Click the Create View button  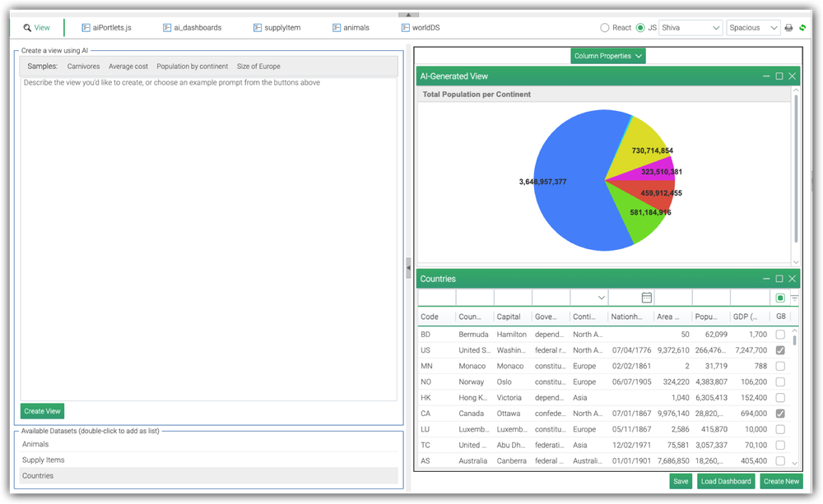[42, 410]
